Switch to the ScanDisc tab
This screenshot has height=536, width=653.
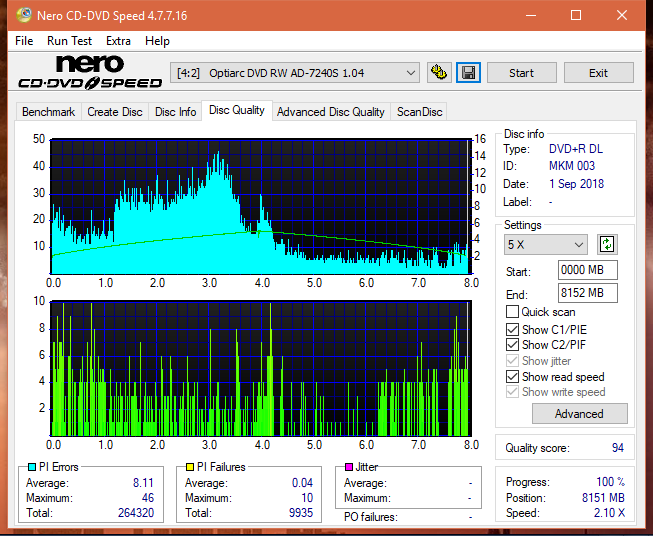(x=419, y=112)
